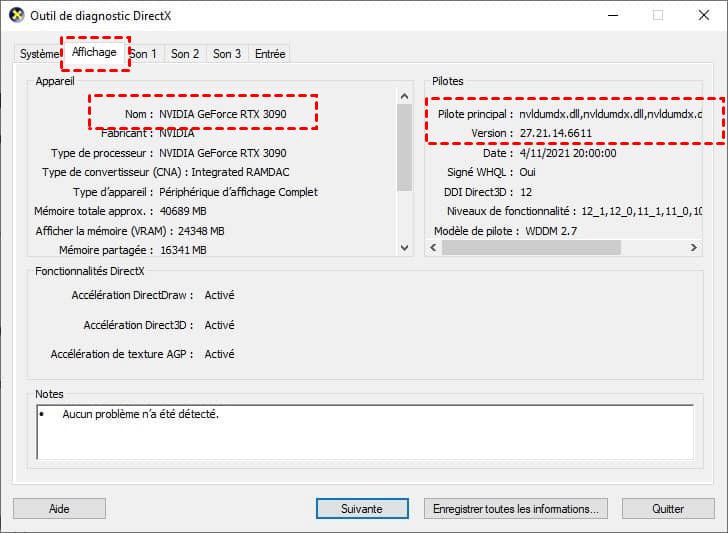Click shared memory value 16341 MB

coord(183,250)
